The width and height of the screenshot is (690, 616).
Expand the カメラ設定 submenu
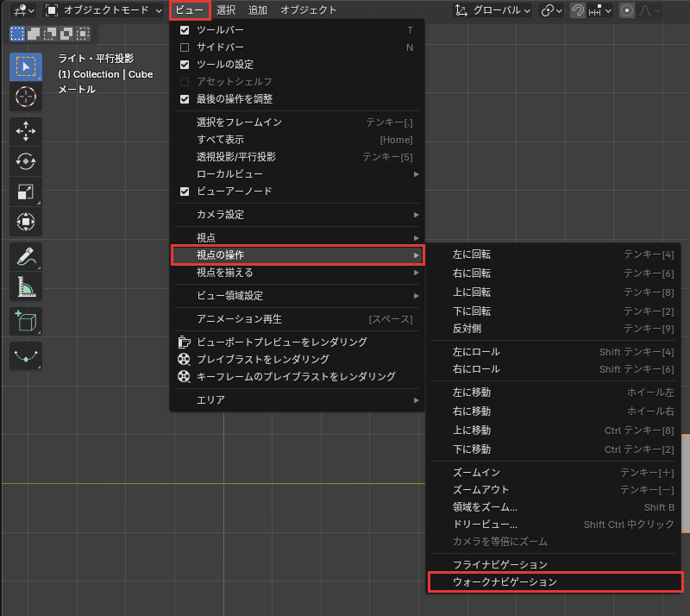pyautogui.click(x=297, y=215)
